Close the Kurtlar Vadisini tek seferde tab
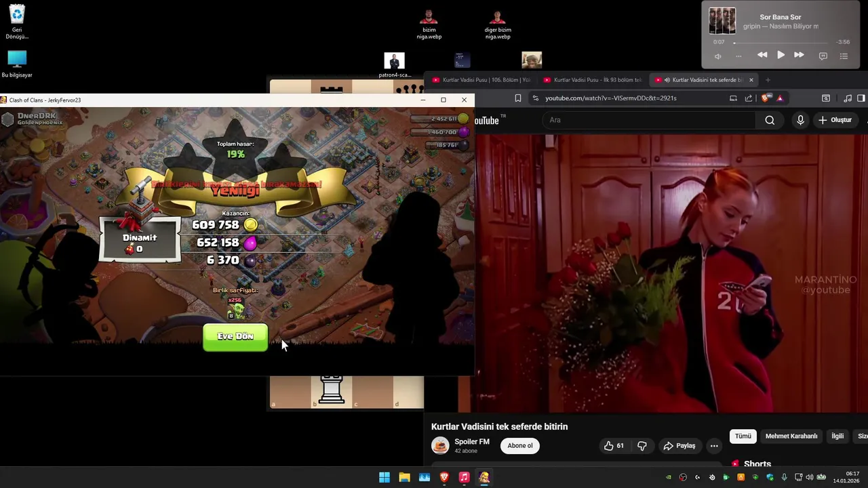The width and height of the screenshot is (868, 488). pos(751,80)
